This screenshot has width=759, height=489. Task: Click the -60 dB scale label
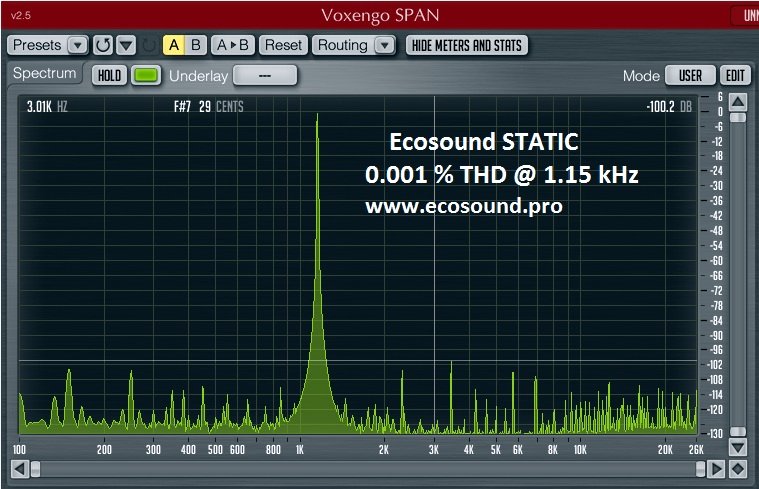[716, 261]
